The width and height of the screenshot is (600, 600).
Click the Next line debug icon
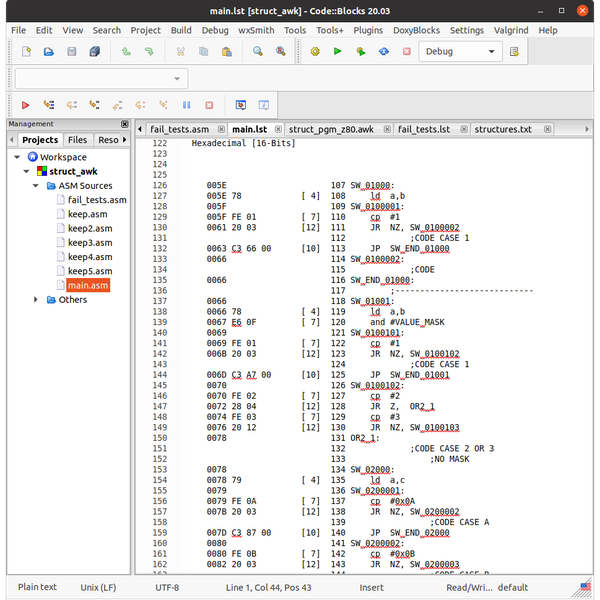(72, 105)
